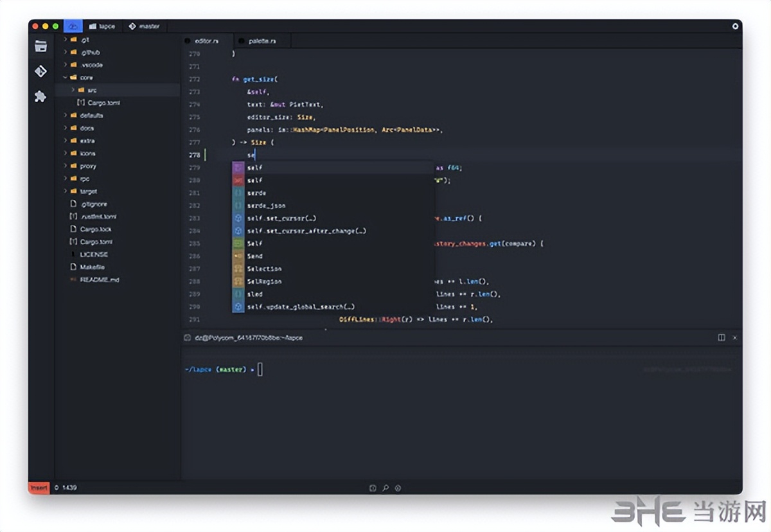Switch to the palette.rs tab
Screen dimensions: 771x532
(x=262, y=40)
